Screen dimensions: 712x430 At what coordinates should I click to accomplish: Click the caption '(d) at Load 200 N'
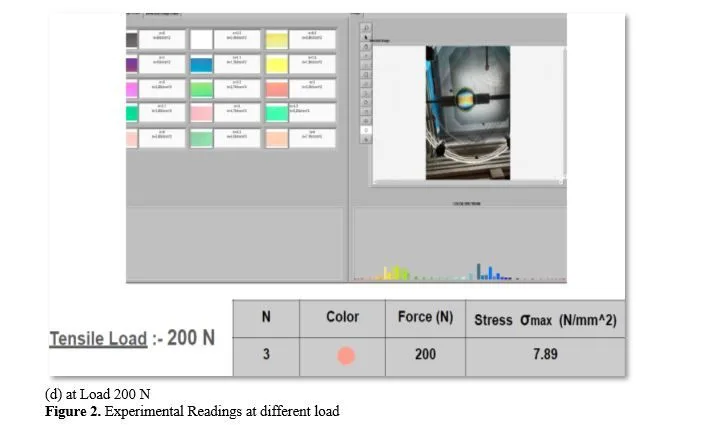tap(98, 394)
